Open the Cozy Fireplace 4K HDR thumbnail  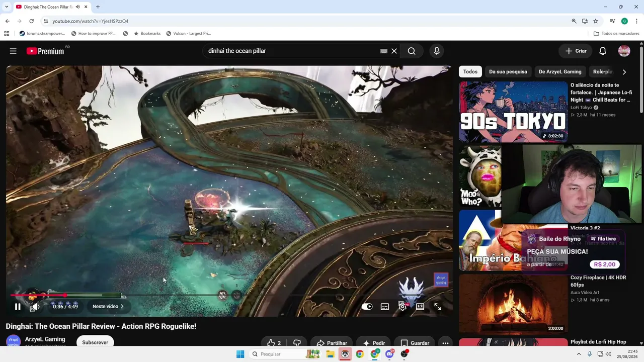pos(513,304)
